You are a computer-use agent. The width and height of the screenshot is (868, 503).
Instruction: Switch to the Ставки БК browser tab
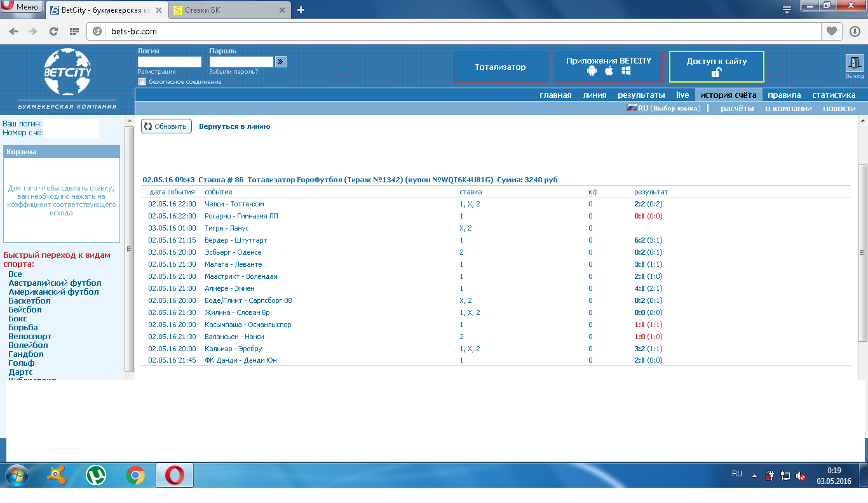click(229, 10)
